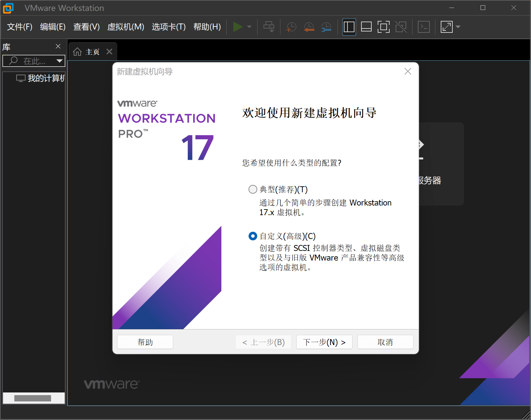Expand the stretch view dropdown arrow
This screenshot has height=420, width=531.
click(458, 27)
